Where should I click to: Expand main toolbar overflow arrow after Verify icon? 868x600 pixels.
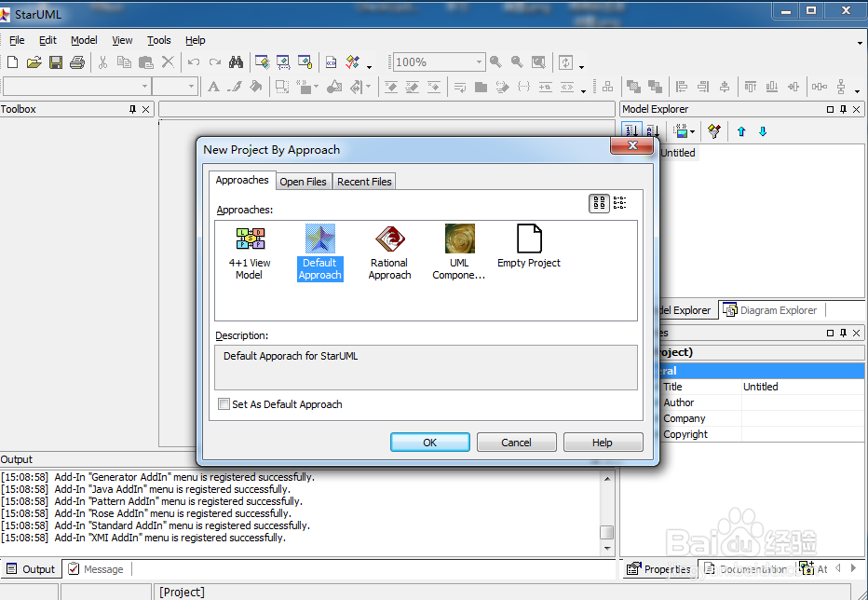point(369,66)
